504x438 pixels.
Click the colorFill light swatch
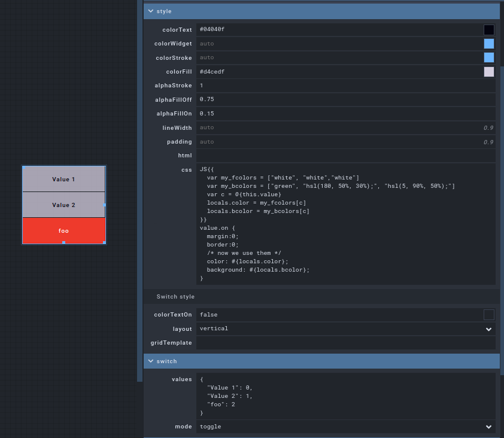[x=489, y=72]
